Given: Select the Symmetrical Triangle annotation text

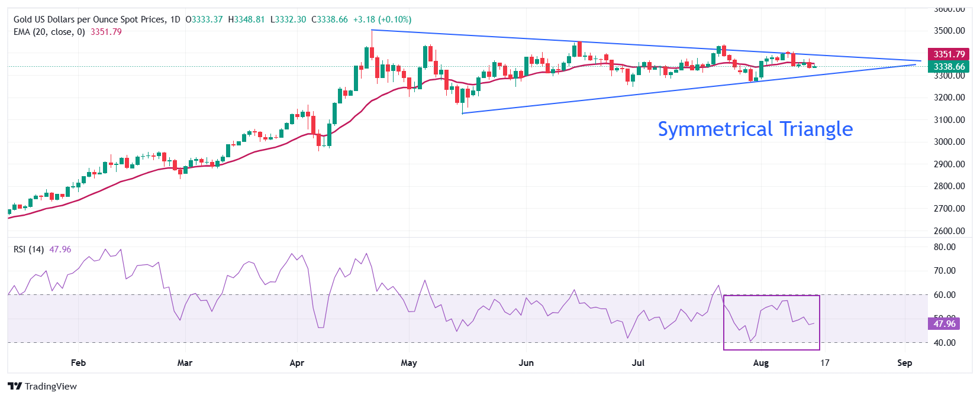Looking at the screenshot, I should (x=755, y=129).
